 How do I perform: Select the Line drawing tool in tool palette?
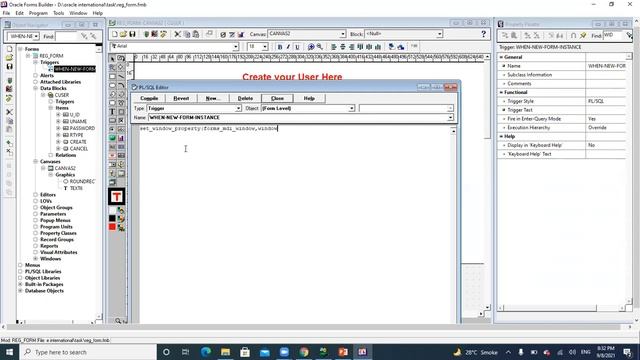pos(121,76)
